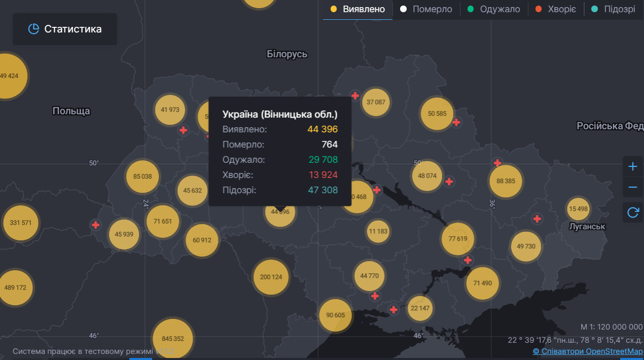Image resolution: width=644 pixels, height=360 pixels.
Task: Show the Хворіє data layer
Action: 556,9
